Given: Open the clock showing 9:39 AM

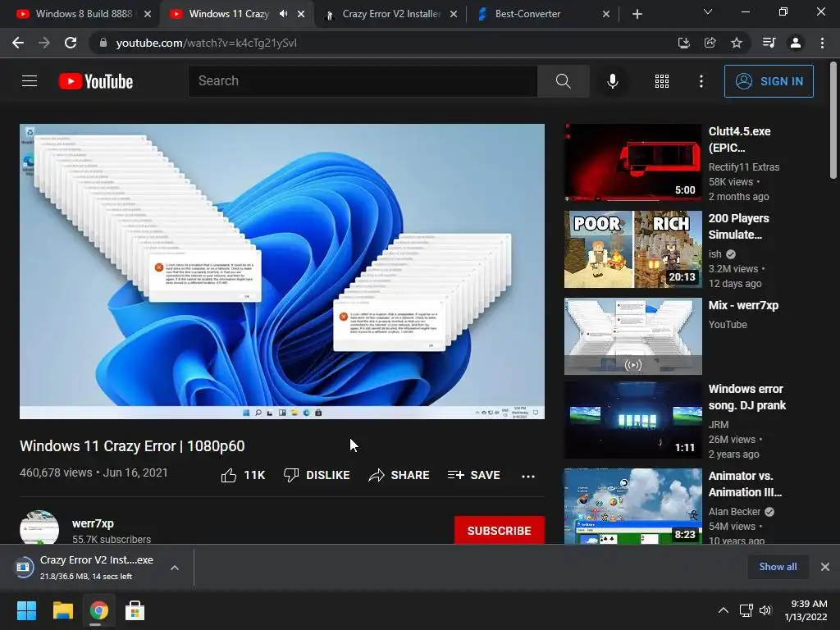Looking at the screenshot, I should pyautogui.click(x=806, y=610).
